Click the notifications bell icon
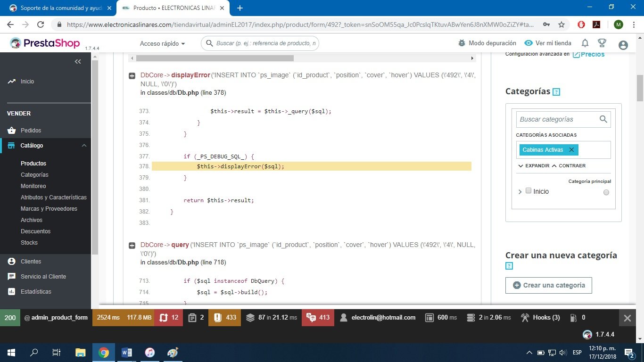The width and height of the screenshot is (644, 362). coord(585,43)
